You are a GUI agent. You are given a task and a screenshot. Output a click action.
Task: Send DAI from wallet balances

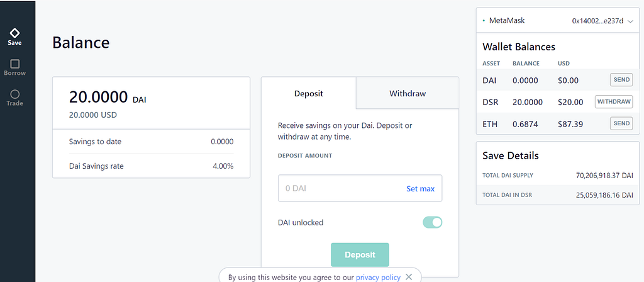tap(621, 79)
